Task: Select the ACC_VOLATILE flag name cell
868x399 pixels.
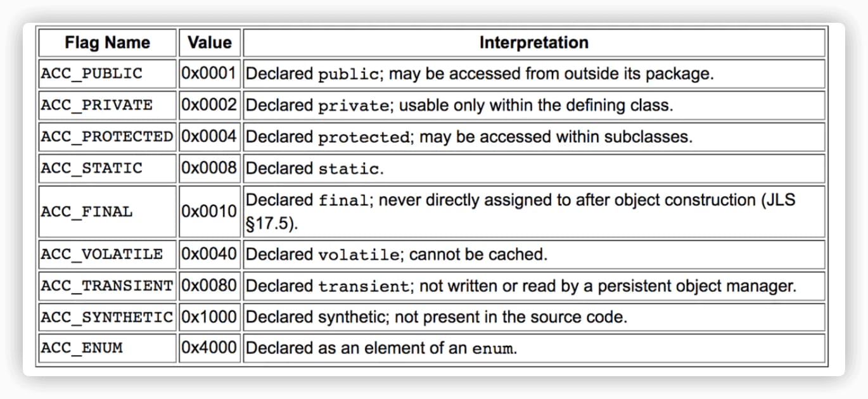Action: (107, 255)
